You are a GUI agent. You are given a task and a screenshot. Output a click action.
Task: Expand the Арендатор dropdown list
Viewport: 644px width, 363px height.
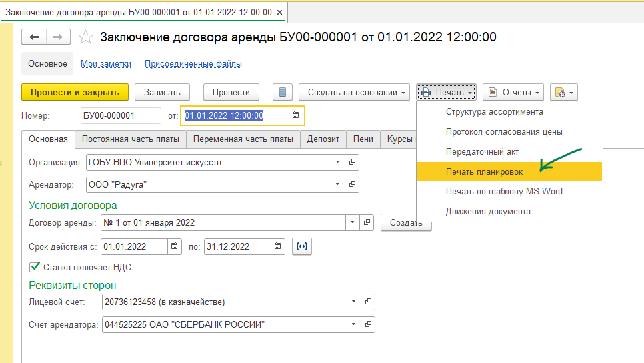338,184
